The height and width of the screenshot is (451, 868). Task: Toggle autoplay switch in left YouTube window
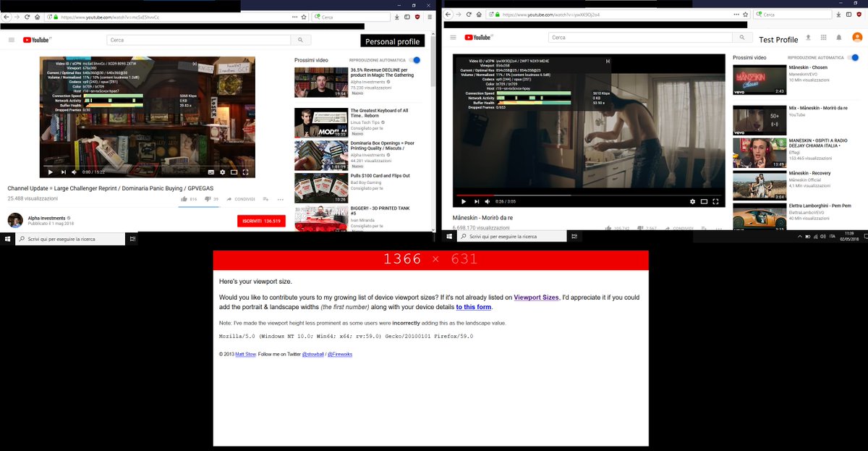[414, 60]
